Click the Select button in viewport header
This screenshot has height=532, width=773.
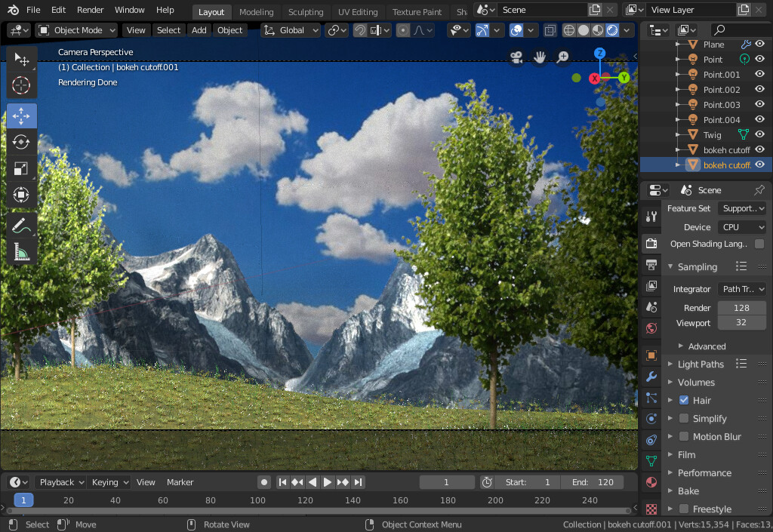click(168, 30)
